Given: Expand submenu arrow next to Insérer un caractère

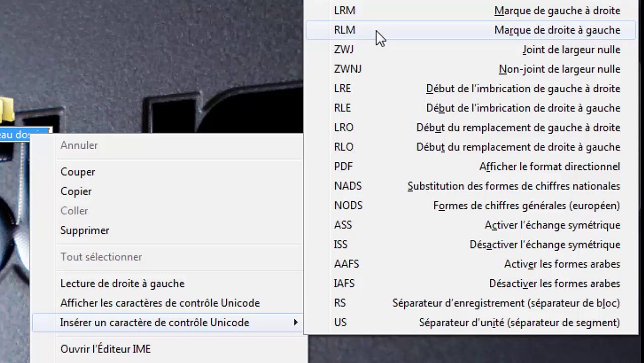Looking at the screenshot, I should tap(296, 323).
